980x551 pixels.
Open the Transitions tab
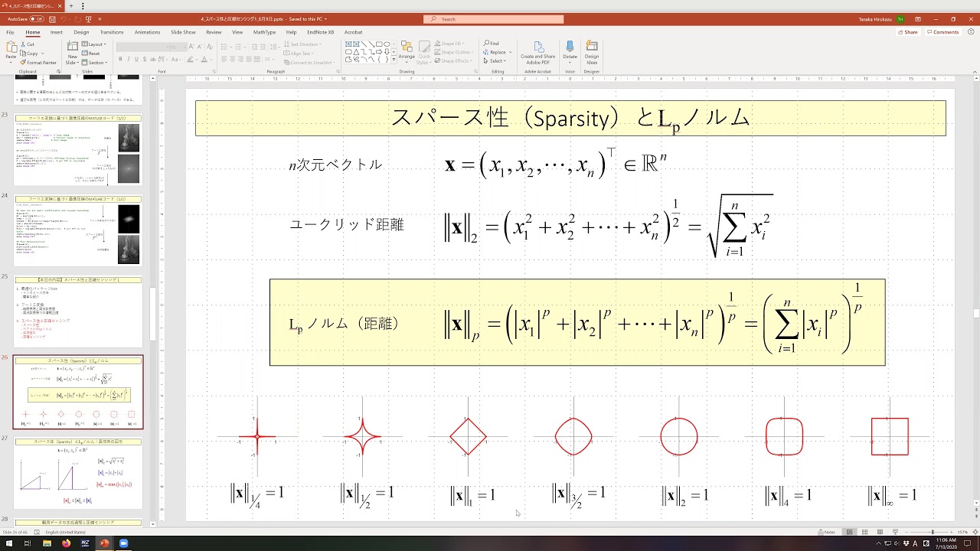tap(112, 32)
